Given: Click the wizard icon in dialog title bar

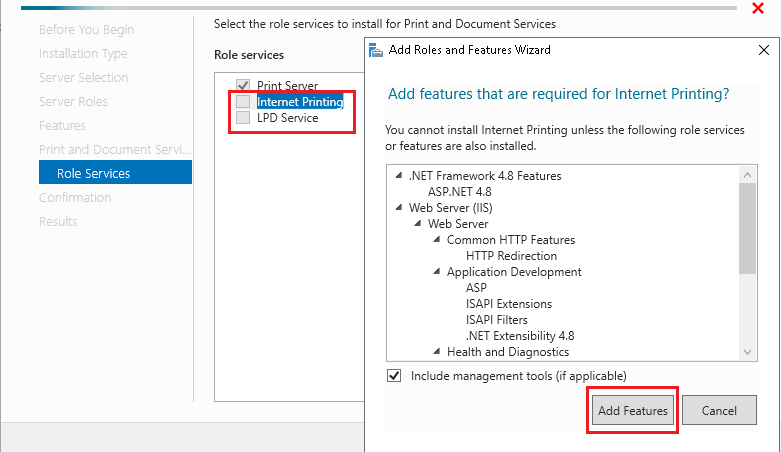Looking at the screenshot, I should (x=376, y=50).
